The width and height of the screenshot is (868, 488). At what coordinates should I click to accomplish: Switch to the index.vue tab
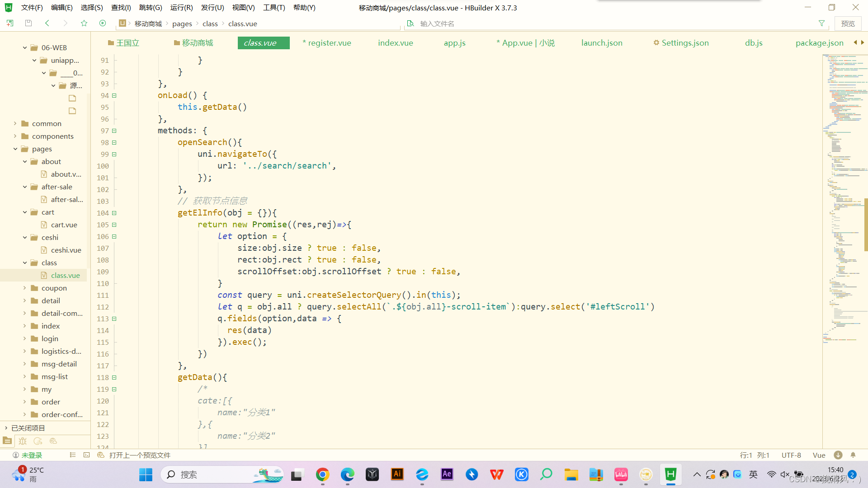tap(395, 43)
